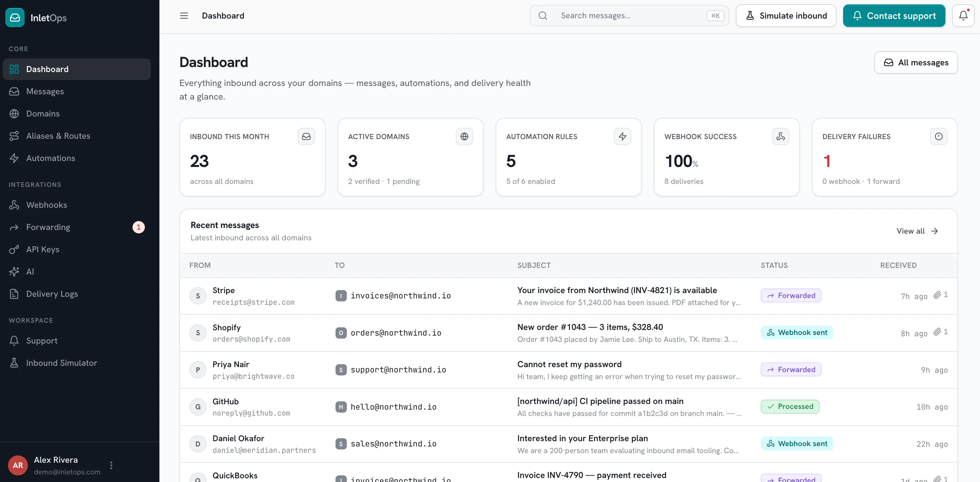The width and height of the screenshot is (980, 482).
Task: Open API Keys in the sidebar
Action: point(76,249)
